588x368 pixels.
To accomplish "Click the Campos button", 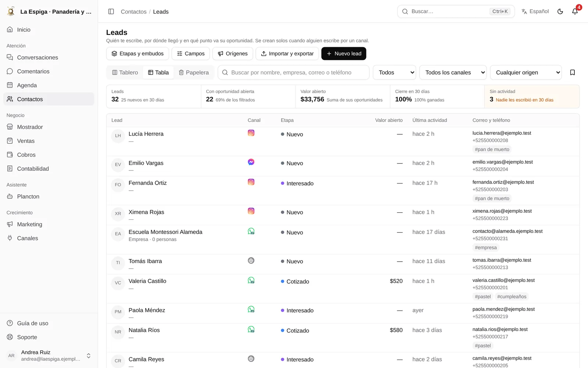I will point(190,53).
